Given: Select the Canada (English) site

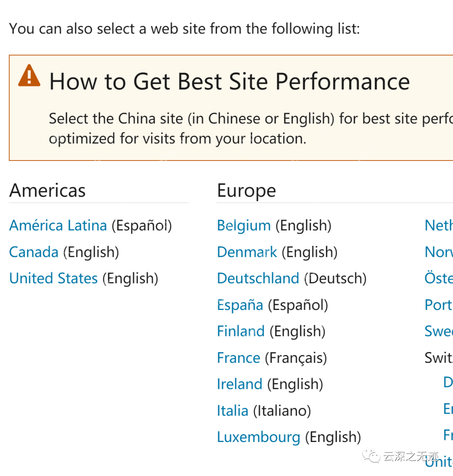Looking at the screenshot, I should (x=34, y=252).
